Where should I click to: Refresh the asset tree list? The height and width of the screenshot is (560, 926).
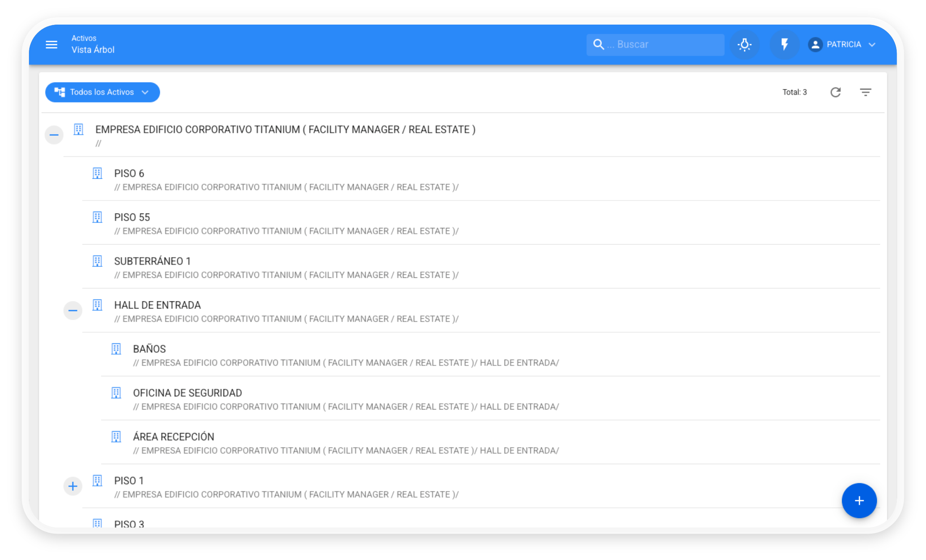coord(835,92)
